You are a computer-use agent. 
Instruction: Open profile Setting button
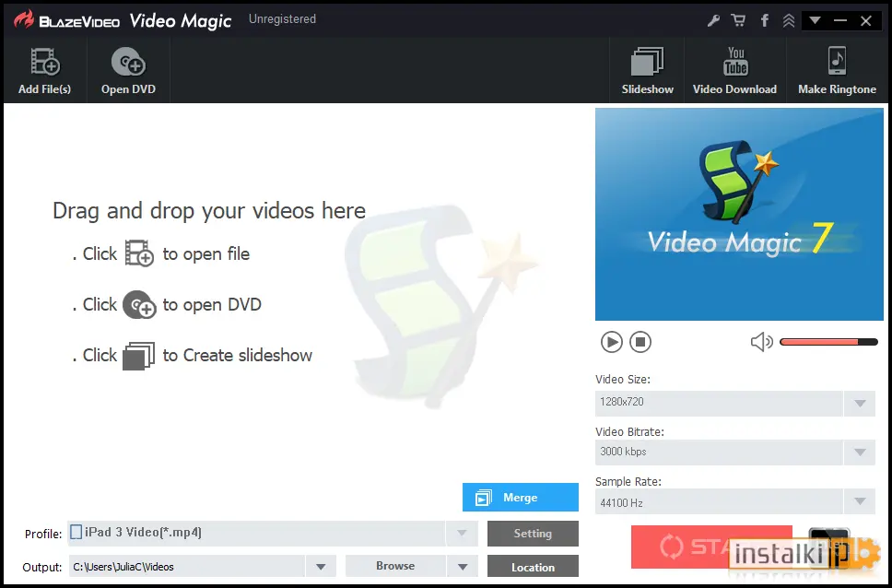[x=533, y=534]
